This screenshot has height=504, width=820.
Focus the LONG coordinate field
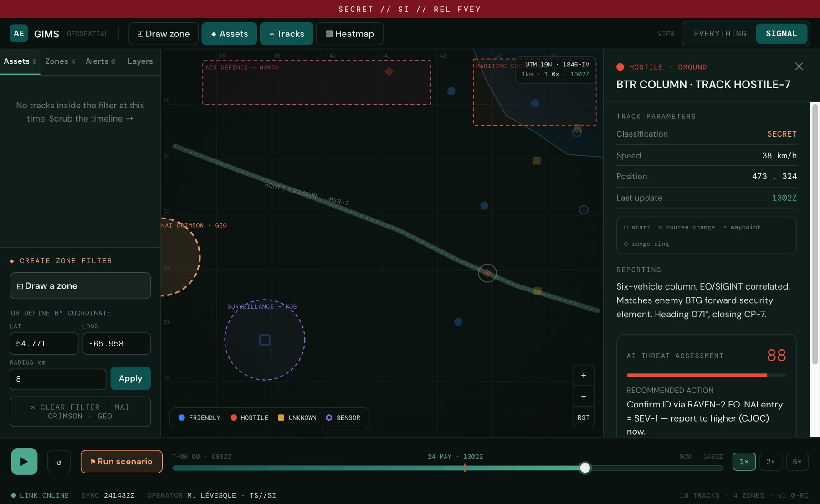point(117,344)
